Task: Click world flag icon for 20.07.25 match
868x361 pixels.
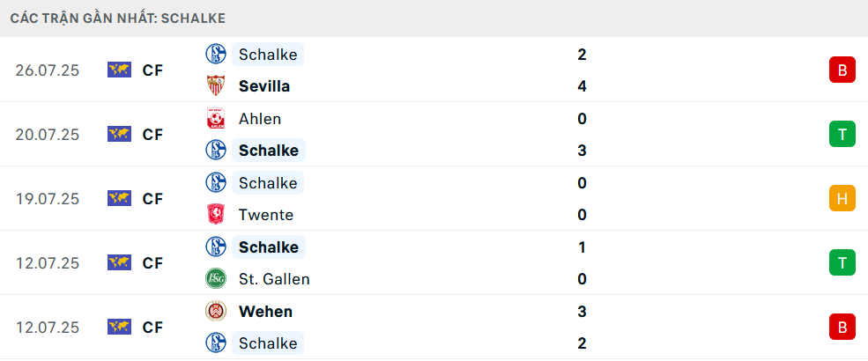Action: pyautogui.click(x=119, y=134)
